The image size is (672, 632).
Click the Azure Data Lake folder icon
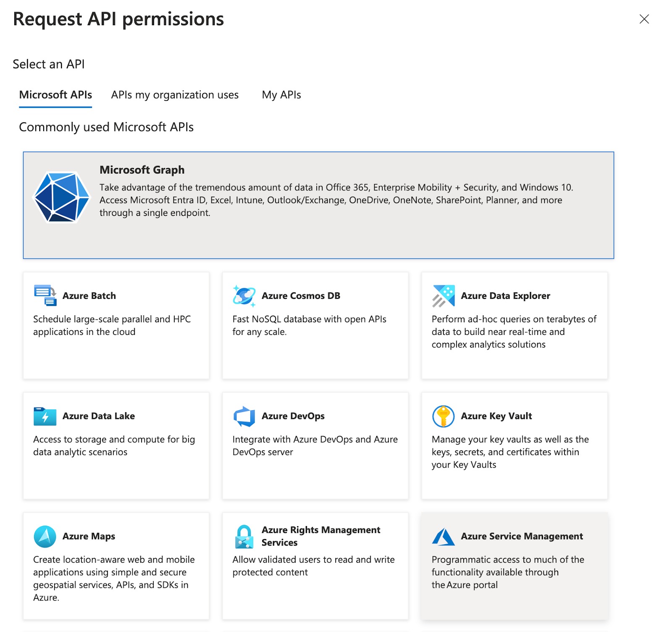tap(45, 416)
